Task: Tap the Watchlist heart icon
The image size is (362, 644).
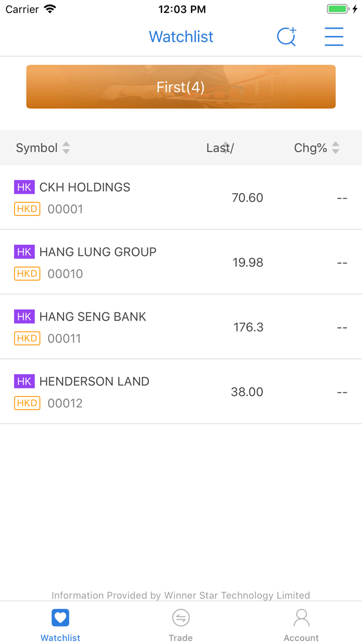Action: coord(60,618)
